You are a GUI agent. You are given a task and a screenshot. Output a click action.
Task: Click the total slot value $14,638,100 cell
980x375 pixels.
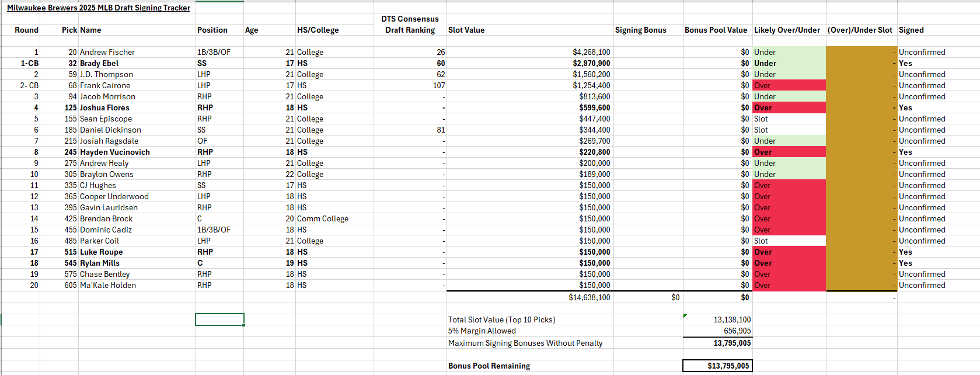[589, 297]
